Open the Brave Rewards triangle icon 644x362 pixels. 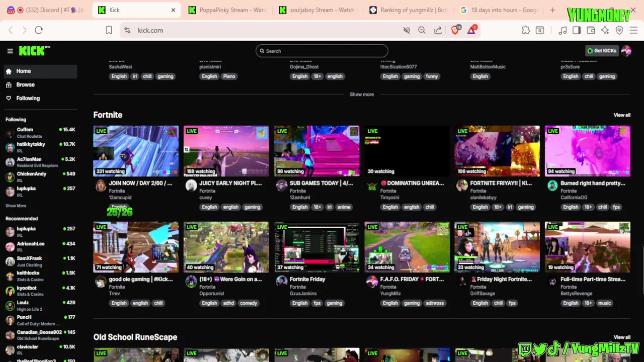click(x=472, y=30)
